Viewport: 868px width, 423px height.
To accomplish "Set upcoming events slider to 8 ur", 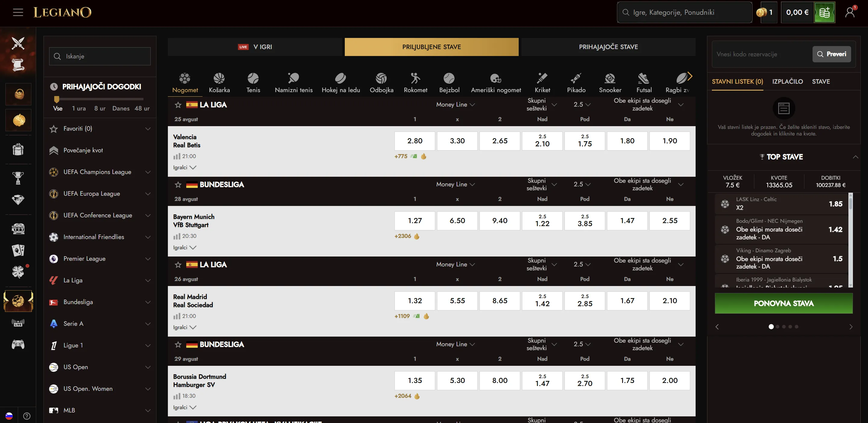I will pyautogui.click(x=100, y=108).
